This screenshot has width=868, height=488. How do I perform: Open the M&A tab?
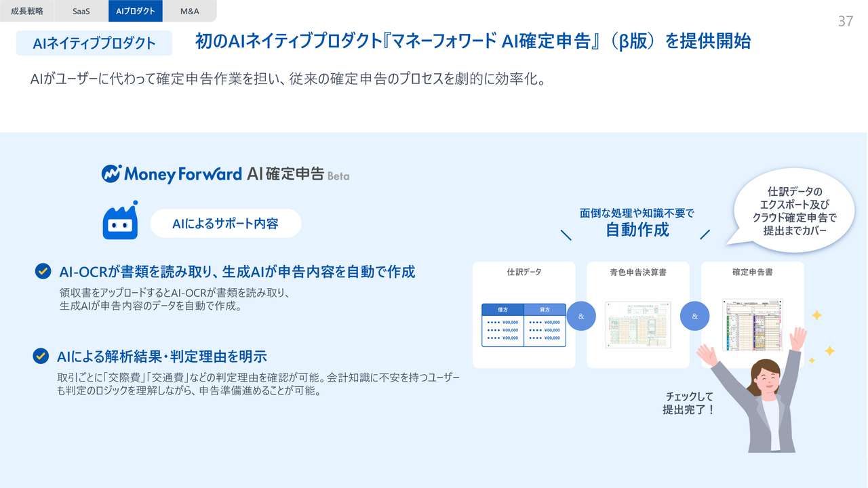(x=189, y=11)
